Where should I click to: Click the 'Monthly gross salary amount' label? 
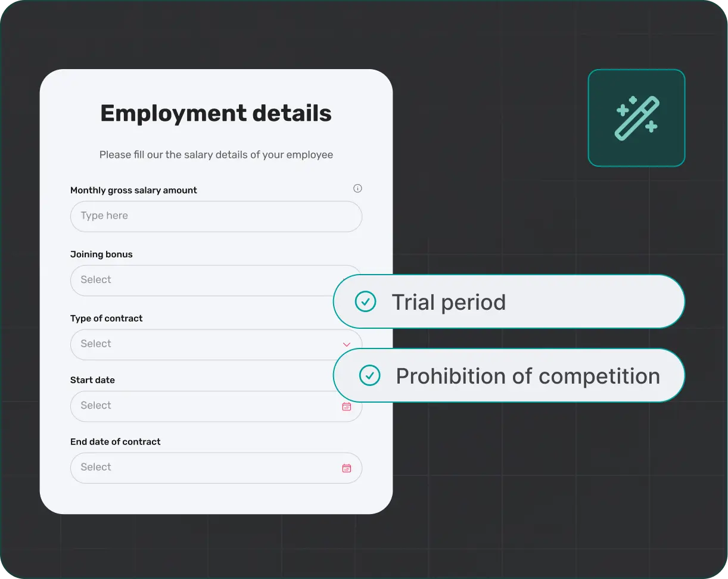(133, 191)
